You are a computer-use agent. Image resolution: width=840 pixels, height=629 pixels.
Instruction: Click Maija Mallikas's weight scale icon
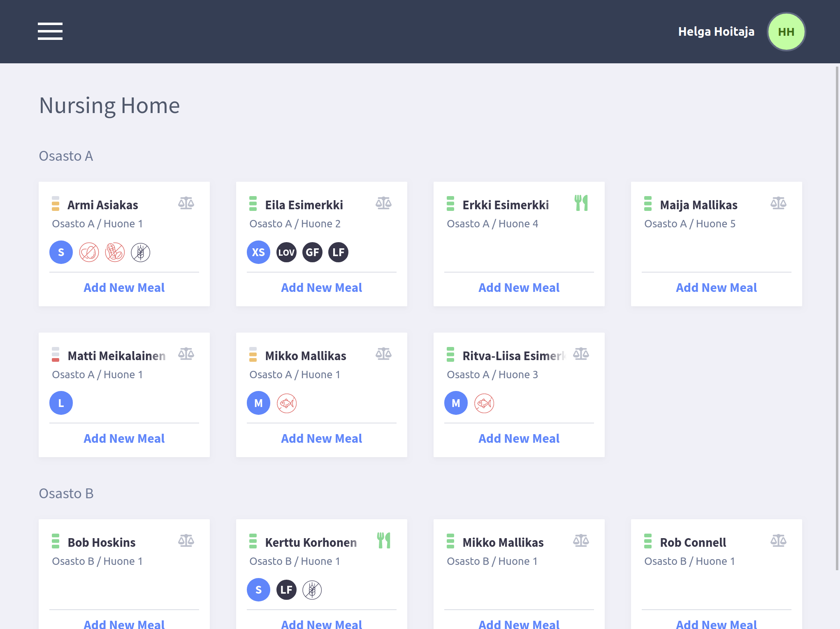coord(778,203)
